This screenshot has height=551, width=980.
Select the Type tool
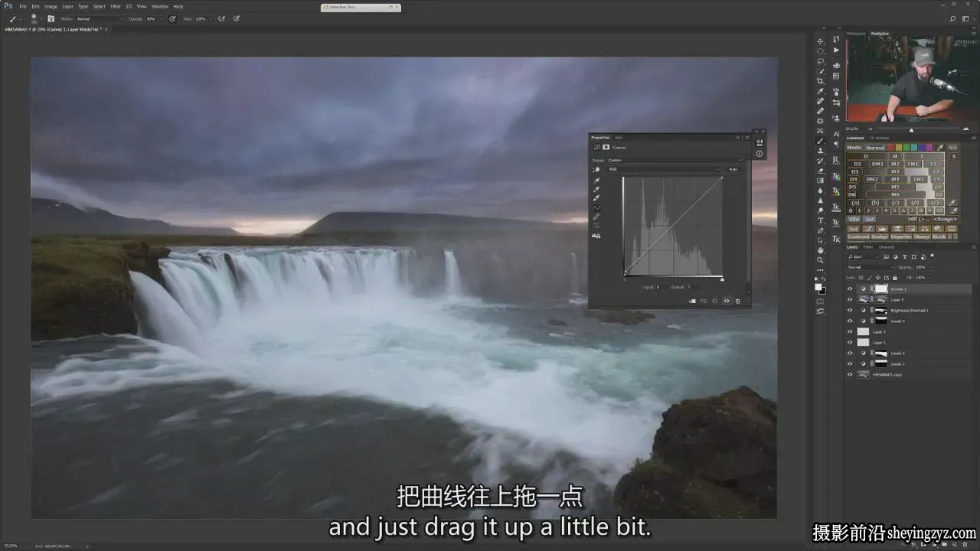tap(820, 220)
